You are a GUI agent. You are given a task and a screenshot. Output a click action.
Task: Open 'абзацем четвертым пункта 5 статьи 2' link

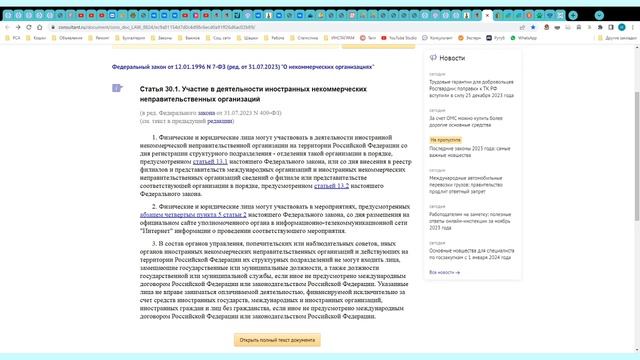(x=193, y=215)
